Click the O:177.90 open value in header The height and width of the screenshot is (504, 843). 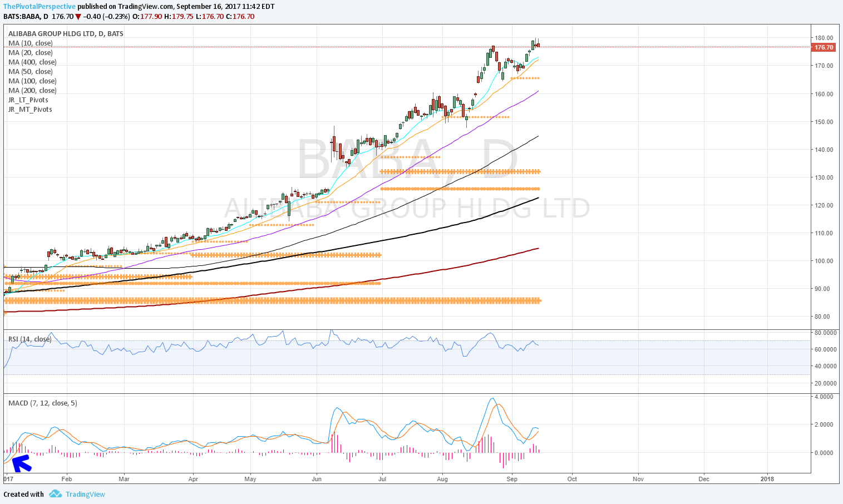tap(147, 17)
